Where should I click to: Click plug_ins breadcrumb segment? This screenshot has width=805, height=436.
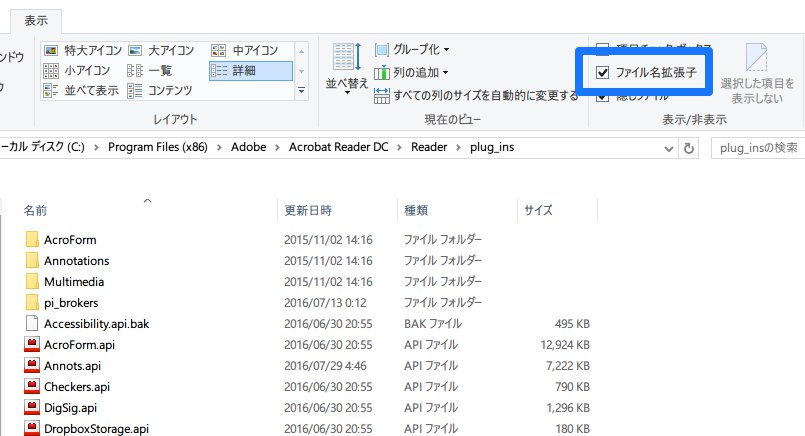(492, 147)
